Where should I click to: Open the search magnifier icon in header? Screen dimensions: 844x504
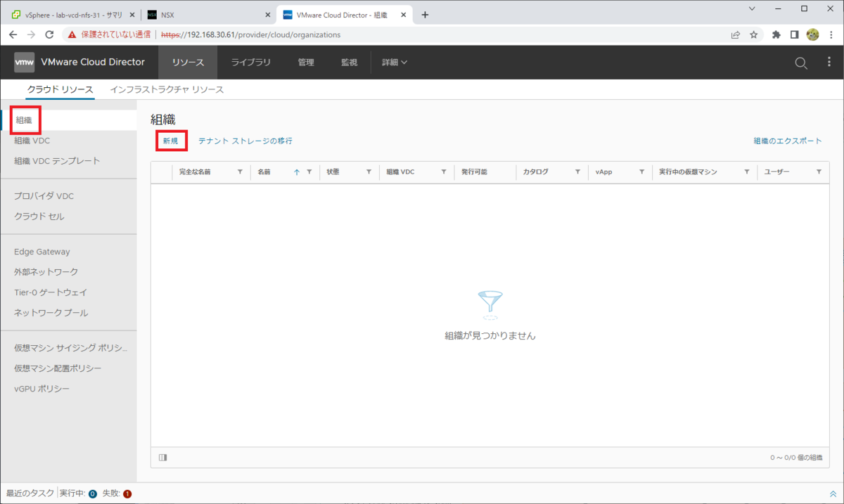coord(801,63)
